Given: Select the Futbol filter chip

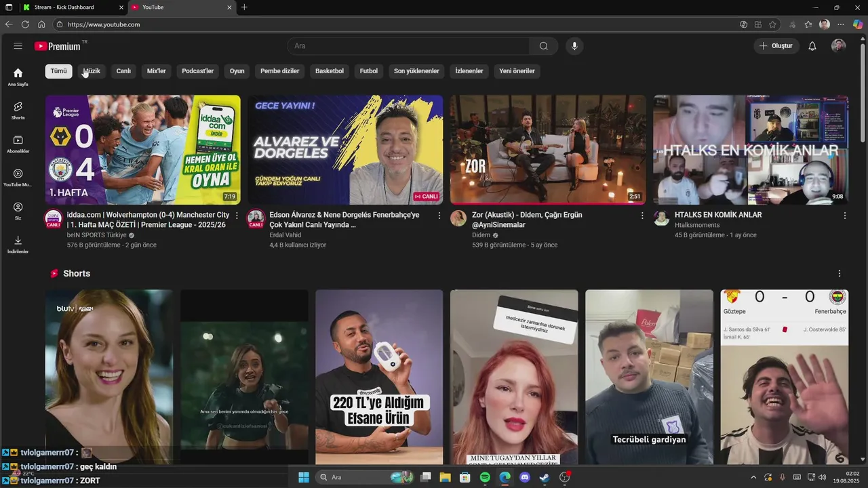Looking at the screenshot, I should point(369,71).
